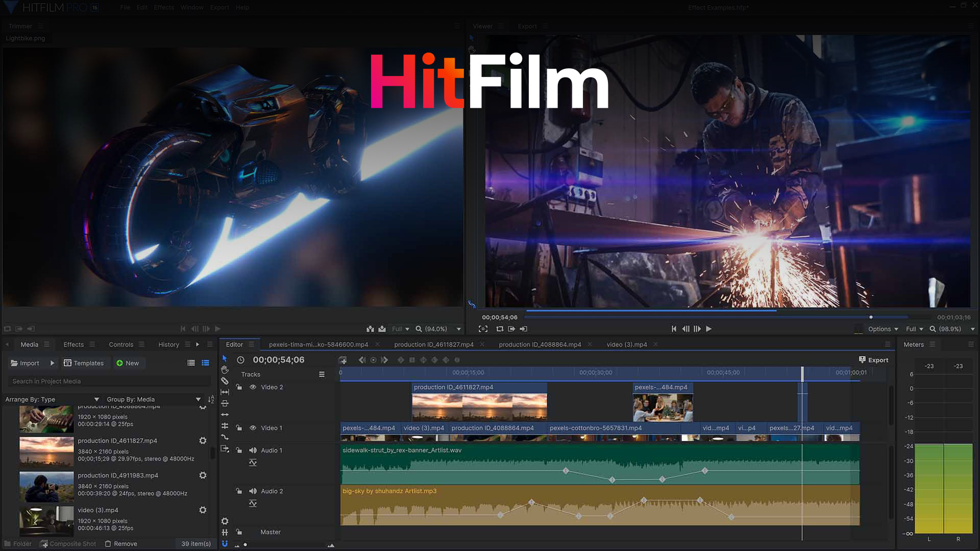The height and width of the screenshot is (551, 980).
Task: Lock the Master track
Action: [239, 532]
